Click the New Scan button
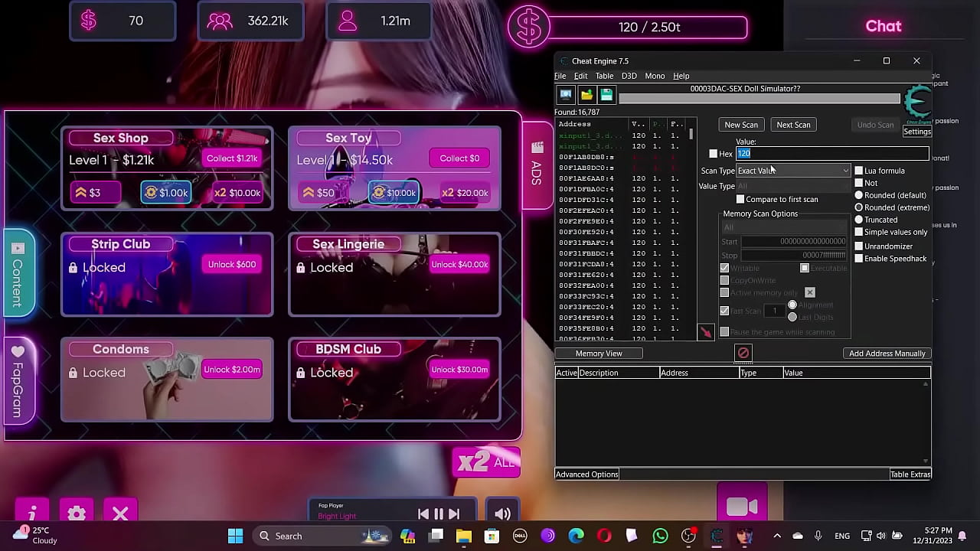The height and width of the screenshot is (551, 980). coord(740,124)
